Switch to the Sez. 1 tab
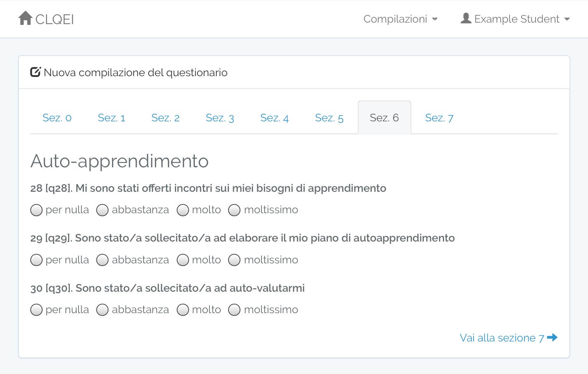This screenshot has width=588, height=374. pos(111,118)
